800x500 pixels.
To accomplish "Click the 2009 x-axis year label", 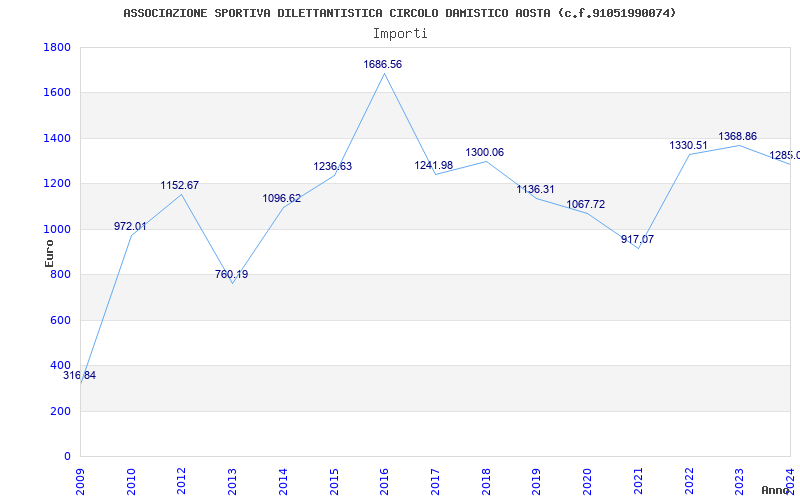I will (x=80, y=481).
